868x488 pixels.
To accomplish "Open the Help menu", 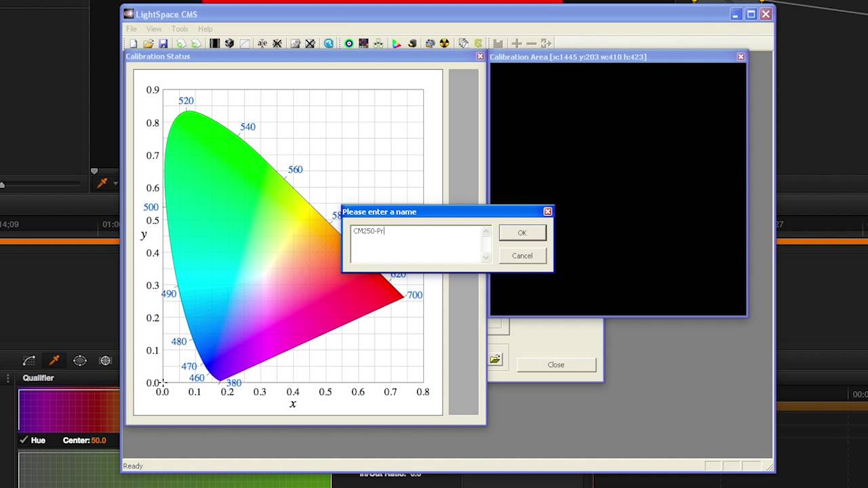I will (x=205, y=29).
